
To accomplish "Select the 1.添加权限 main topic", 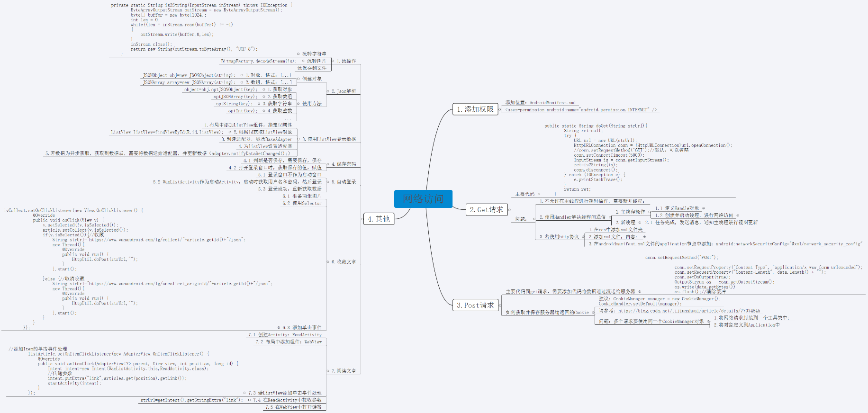I will 475,109.
